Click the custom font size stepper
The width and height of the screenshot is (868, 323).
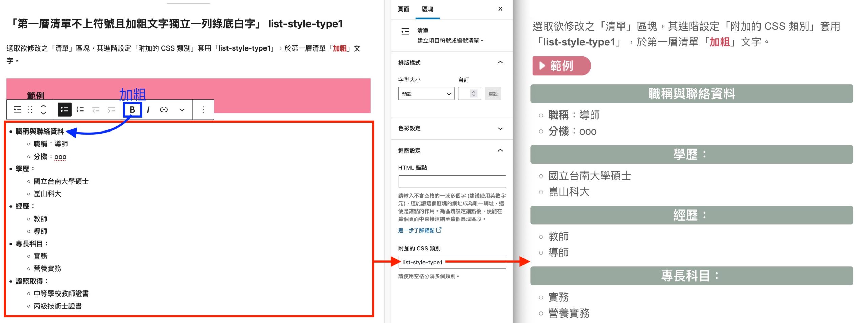tap(473, 94)
